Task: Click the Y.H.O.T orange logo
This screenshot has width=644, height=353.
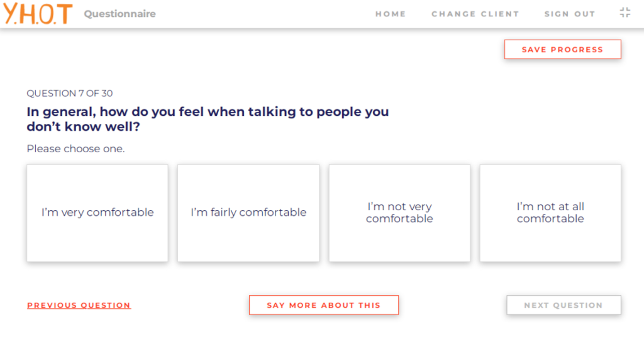Action: coord(38,14)
